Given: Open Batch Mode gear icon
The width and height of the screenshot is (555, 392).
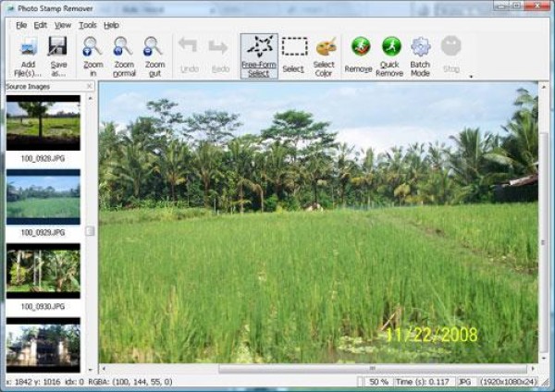Looking at the screenshot, I should (x=421, y=47).
